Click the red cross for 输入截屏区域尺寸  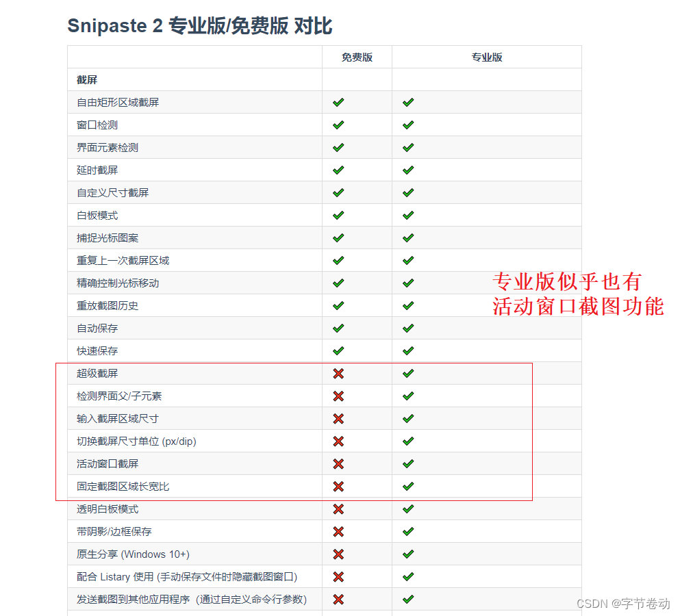[x=338, y=418]
